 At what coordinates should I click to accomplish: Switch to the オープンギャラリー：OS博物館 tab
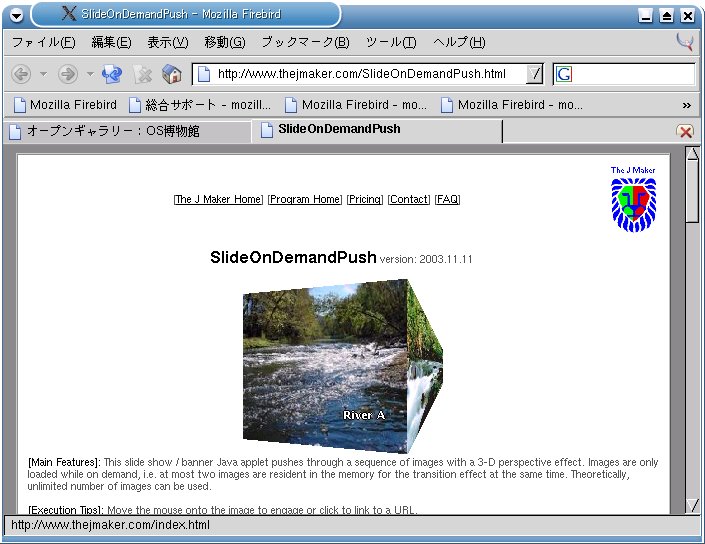tap(128, 131)
